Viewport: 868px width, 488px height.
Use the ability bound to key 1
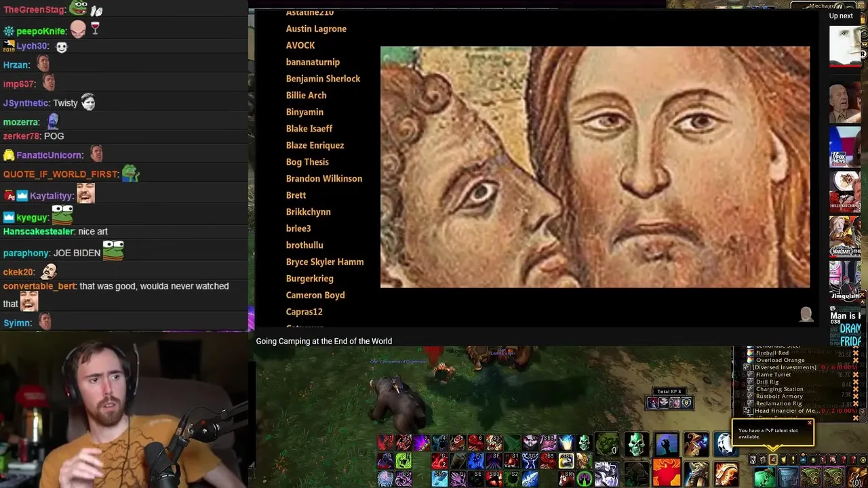pyautogui.click(x=385, y=443)
